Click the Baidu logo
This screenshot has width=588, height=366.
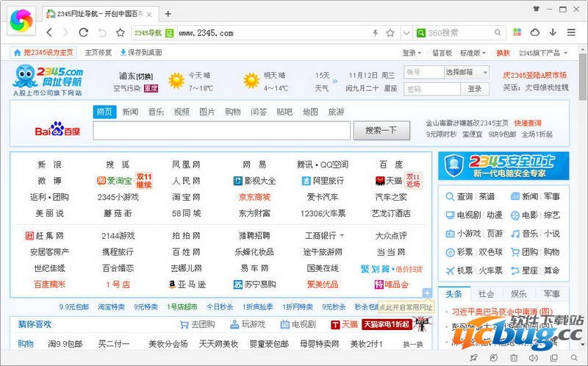tap(58, 129)
